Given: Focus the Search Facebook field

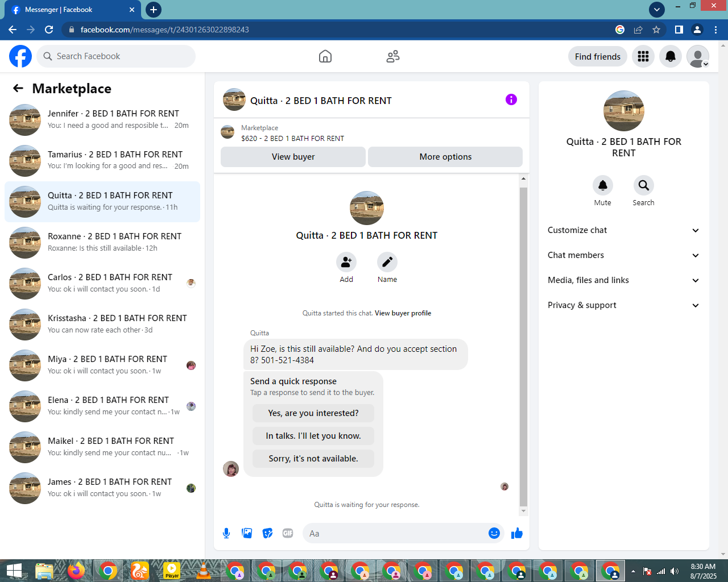Looking at the screenshot, I should pos(117,56).
